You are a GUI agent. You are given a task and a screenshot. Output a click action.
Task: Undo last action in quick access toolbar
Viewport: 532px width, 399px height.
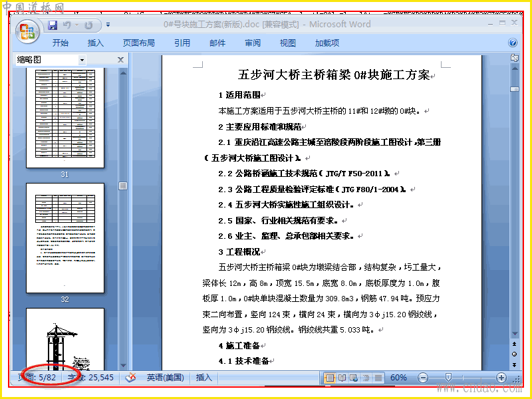coord(67,25)
